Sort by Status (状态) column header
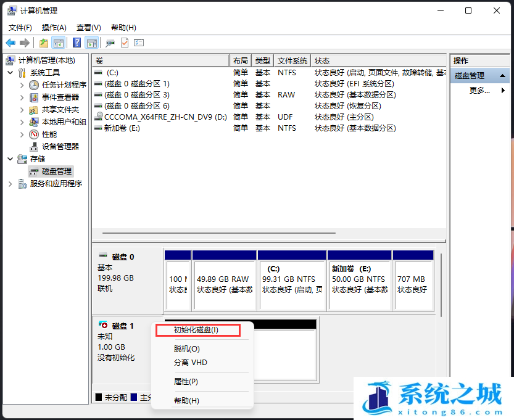 point(378,61)
